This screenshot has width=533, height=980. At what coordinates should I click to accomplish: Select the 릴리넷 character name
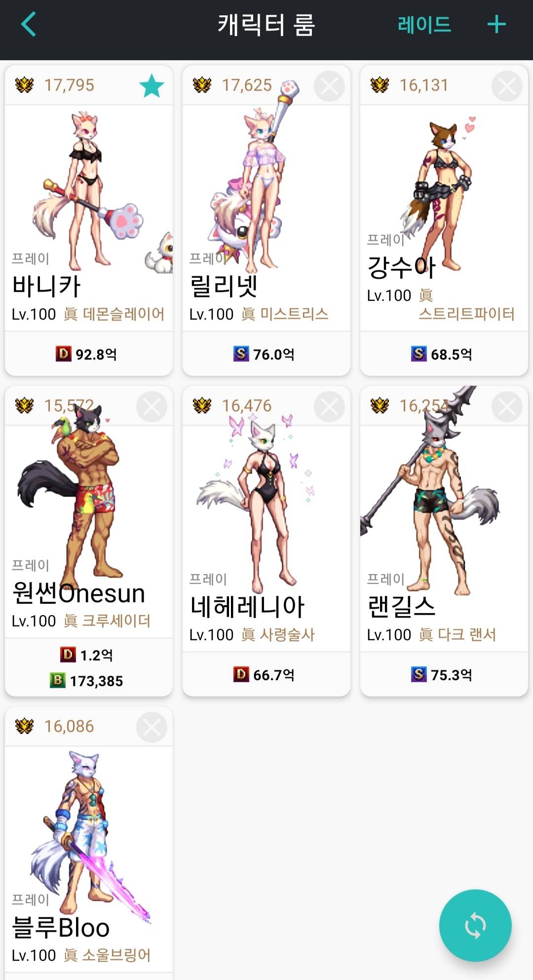tap(224, 286)
